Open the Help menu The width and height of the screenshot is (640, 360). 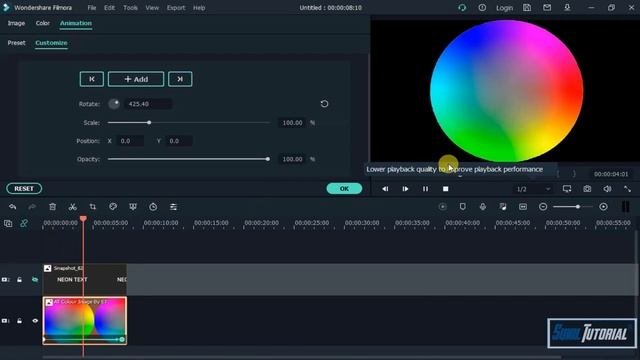click(x=199, y=8)
